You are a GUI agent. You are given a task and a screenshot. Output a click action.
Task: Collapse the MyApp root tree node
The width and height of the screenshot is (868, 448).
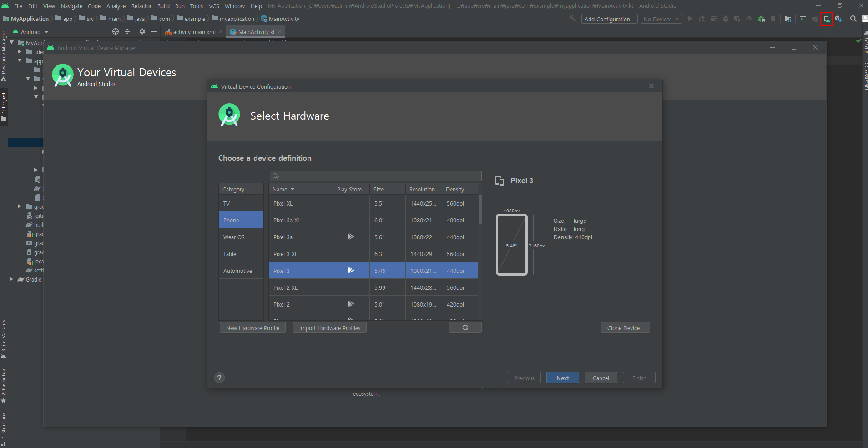12,42
